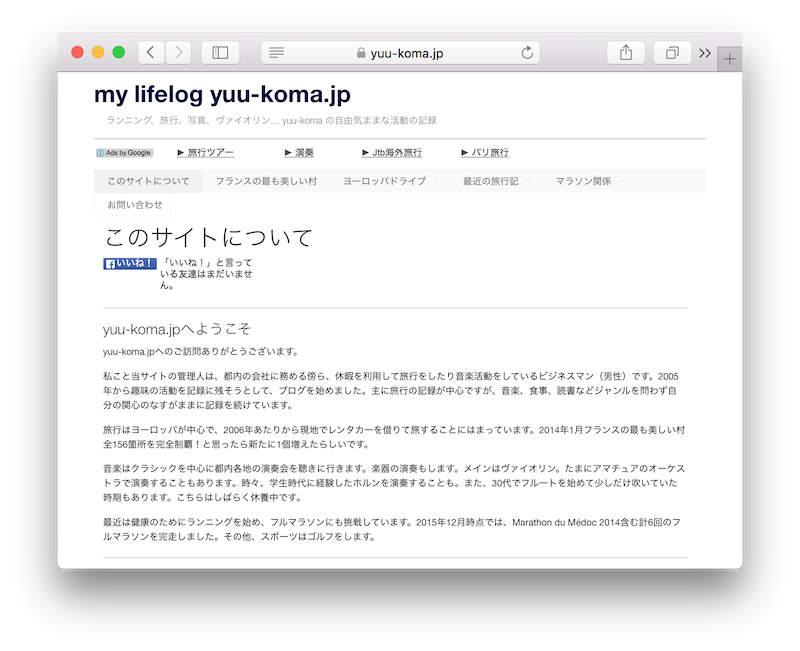
Task: Click the Facebook いいね！ like button
Action: [x=130, y=264]
